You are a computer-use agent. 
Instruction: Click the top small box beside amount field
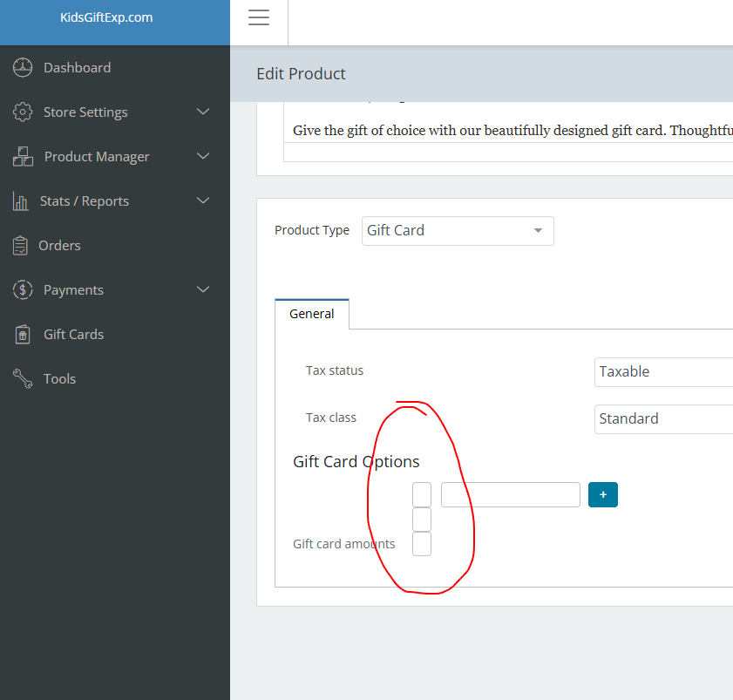coord(421,495)
